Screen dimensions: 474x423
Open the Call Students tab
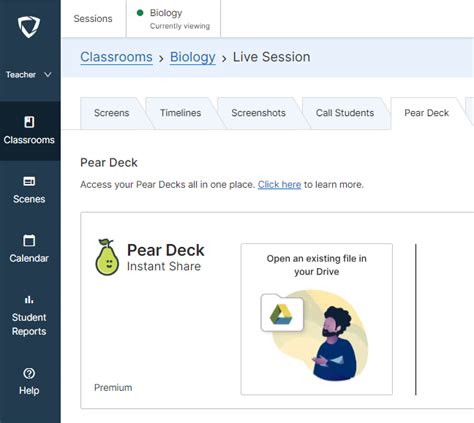coord(345,113)
